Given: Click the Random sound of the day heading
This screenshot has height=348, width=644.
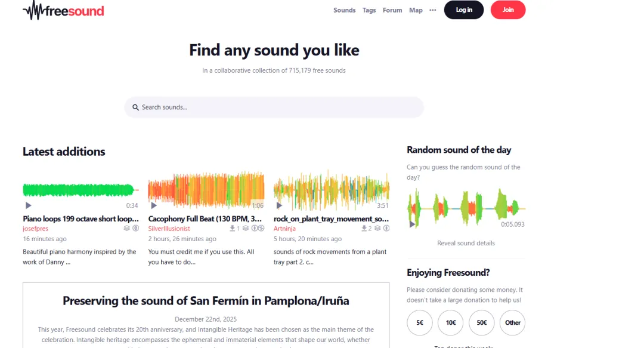Looking at the screenshot, I should point(459,150).
